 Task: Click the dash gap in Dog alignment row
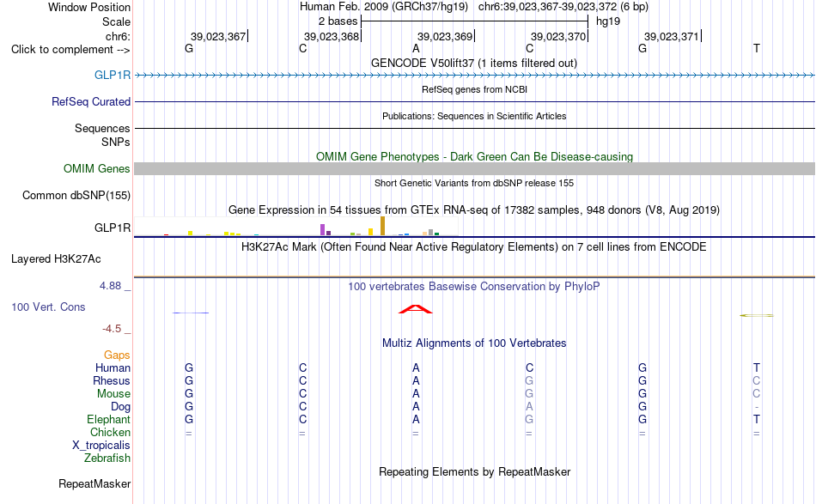coord(756,407)
